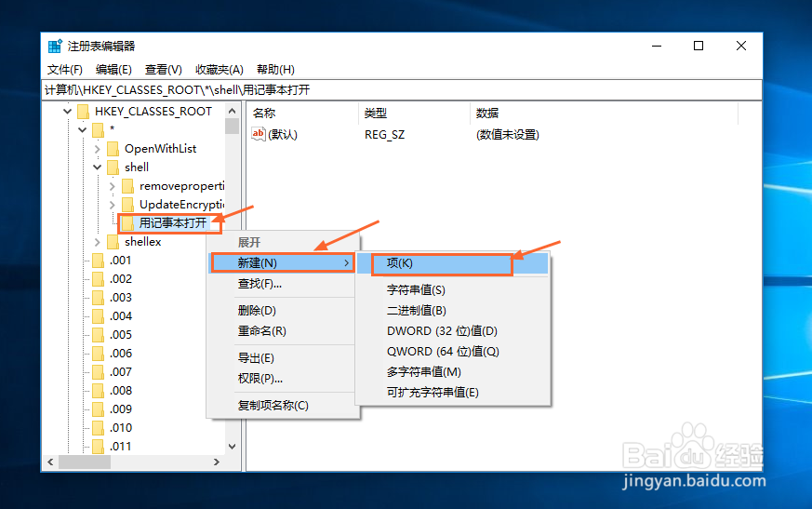Click the 名称 column header
This screenshot has height=509, width=812.
302,113
